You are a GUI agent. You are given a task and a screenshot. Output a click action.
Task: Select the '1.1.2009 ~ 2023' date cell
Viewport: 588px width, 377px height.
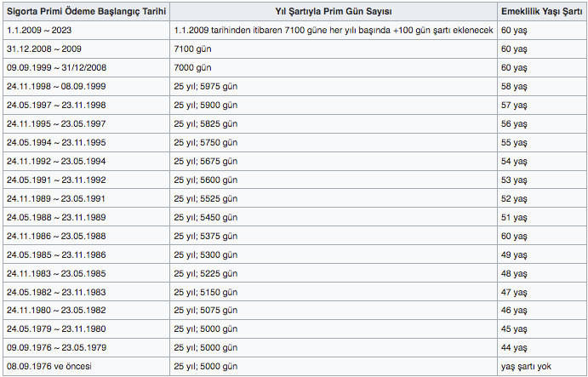pos(86,30)
